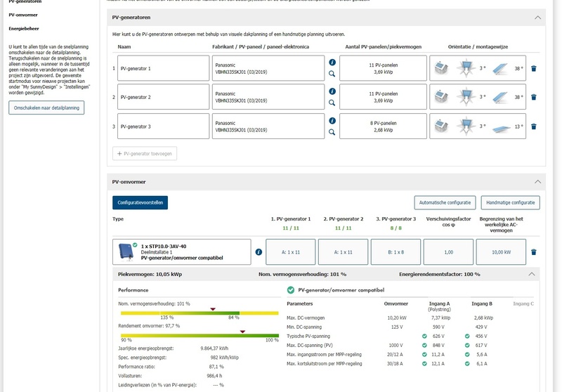Click compass orientation icon for PV-generator 2
The height and width of the screenshot is (392, 562).
(x=466, y=97)
